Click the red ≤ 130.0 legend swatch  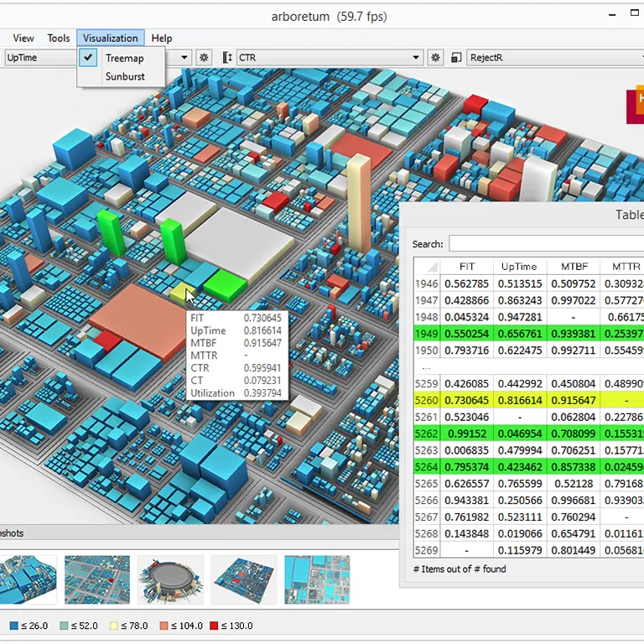point(214,626)
